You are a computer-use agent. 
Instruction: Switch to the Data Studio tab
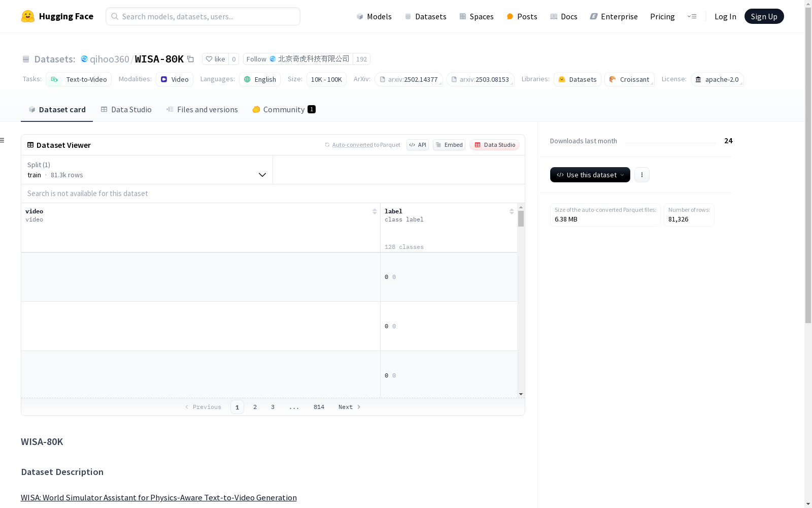pyautogui.click(x=126, y=109)
